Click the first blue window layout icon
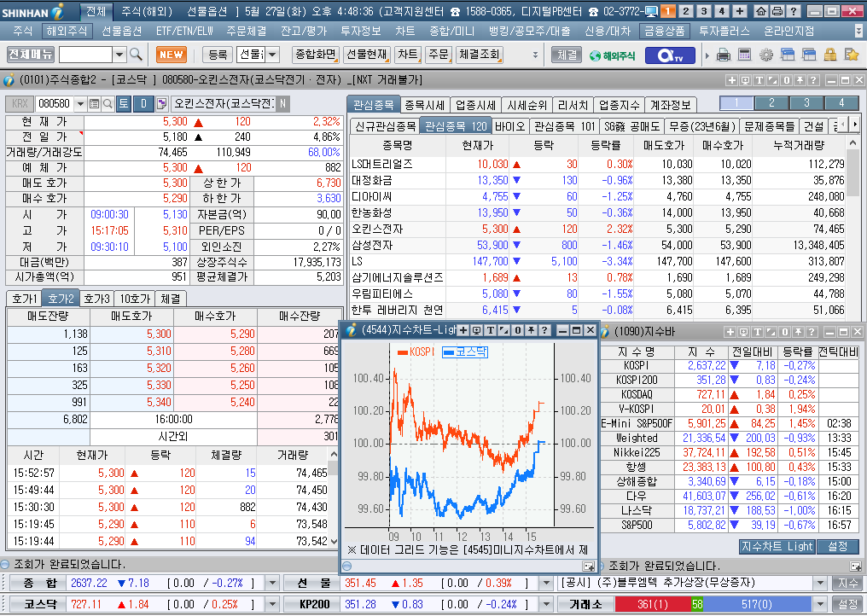Screen dimensions: 867x616 coord(788,55)
